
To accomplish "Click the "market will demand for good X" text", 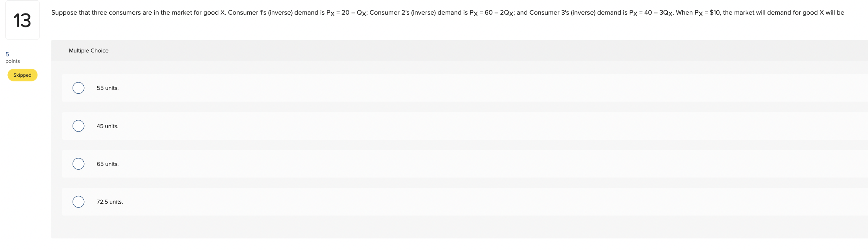I will (x=779, y=13).
